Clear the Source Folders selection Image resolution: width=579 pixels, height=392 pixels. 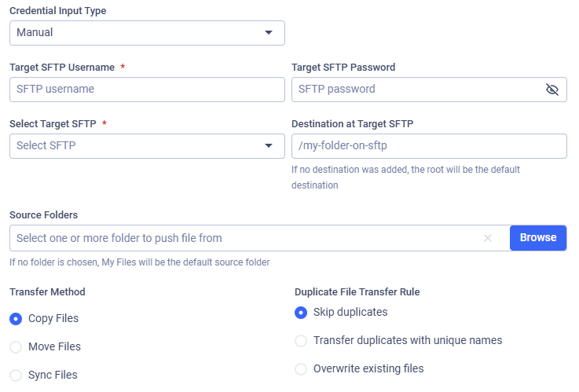pyautogui.click(x=488, y=238)
